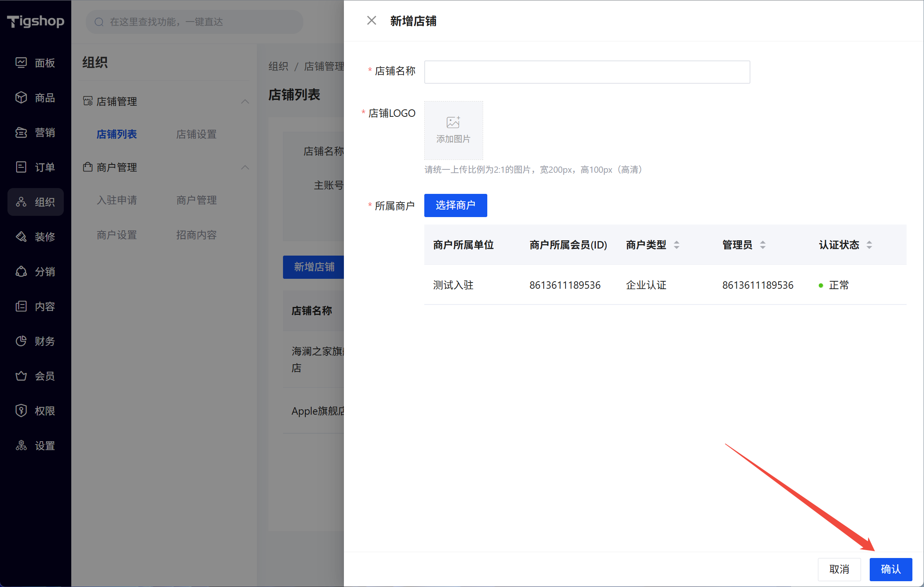Screen dimensions: 924x587
Task: Open the 分销 distribution icon
Action: click(x=21, y=272)
